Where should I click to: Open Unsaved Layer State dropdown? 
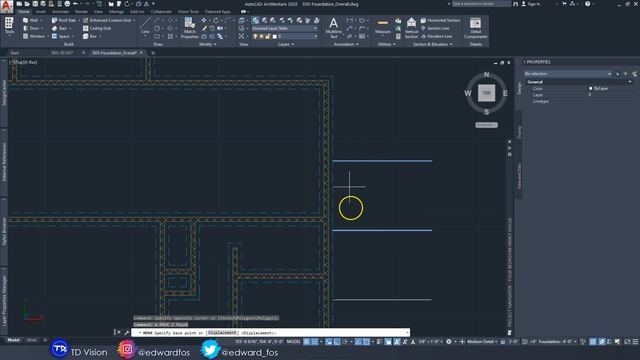(284, 28)
